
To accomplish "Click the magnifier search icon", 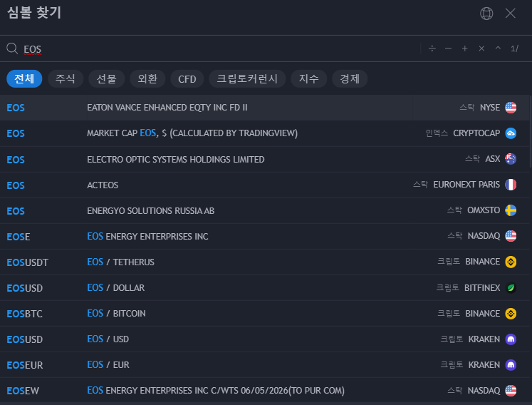I will click(12, 48).
